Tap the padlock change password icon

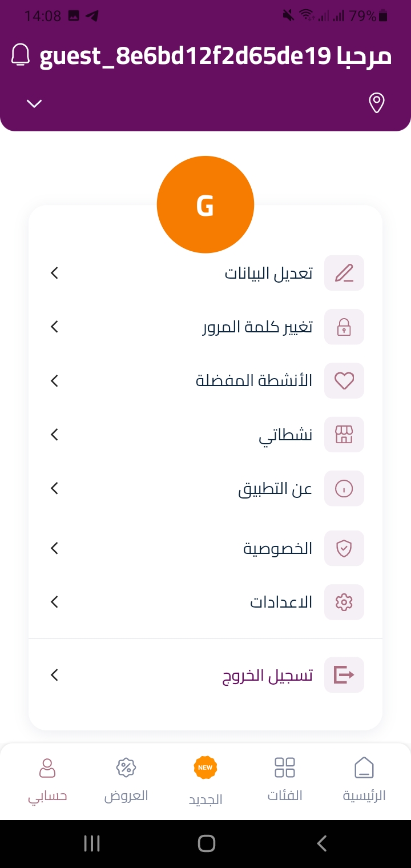point(344,327)
